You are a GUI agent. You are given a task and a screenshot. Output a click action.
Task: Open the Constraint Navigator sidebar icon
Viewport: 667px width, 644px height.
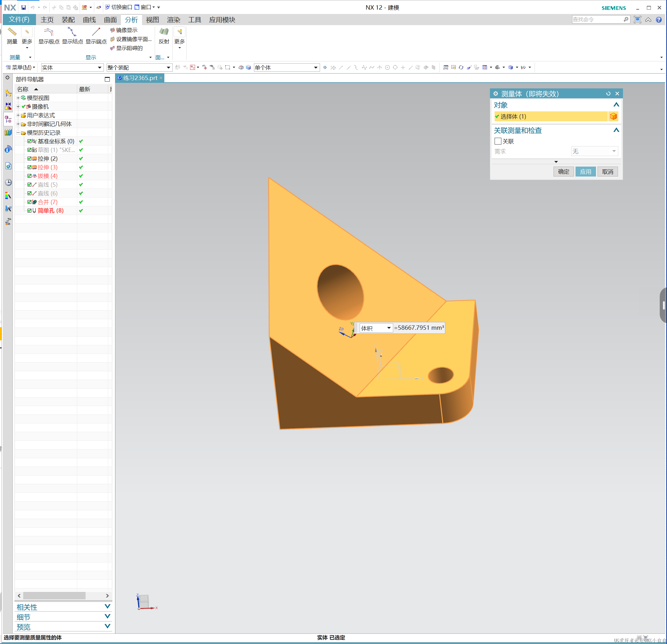coord(8,106)
